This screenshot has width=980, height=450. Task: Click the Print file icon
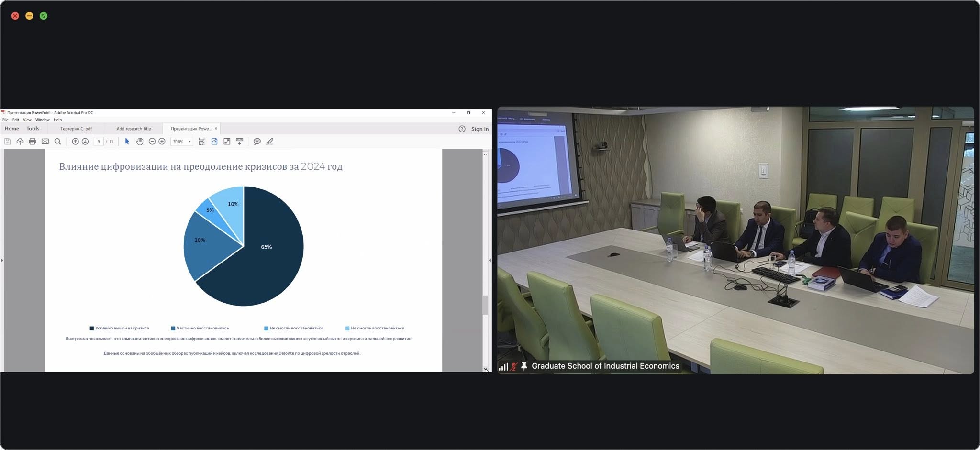(33, 142)
